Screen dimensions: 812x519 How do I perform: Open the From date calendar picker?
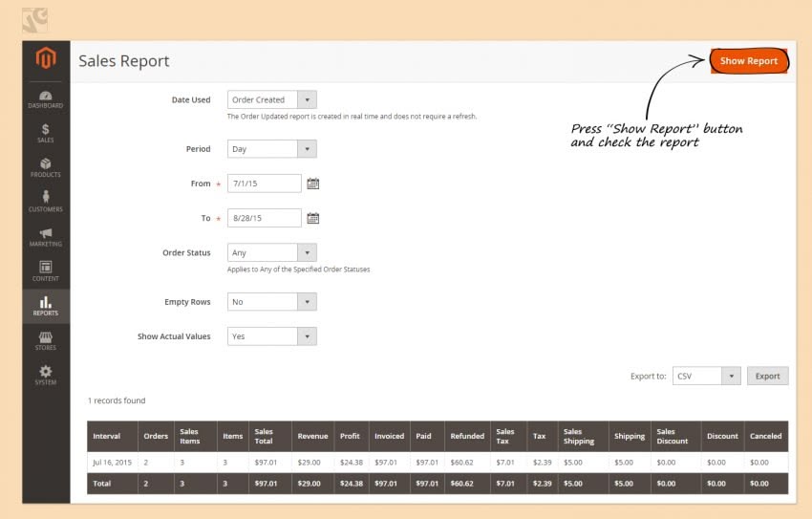312,184
